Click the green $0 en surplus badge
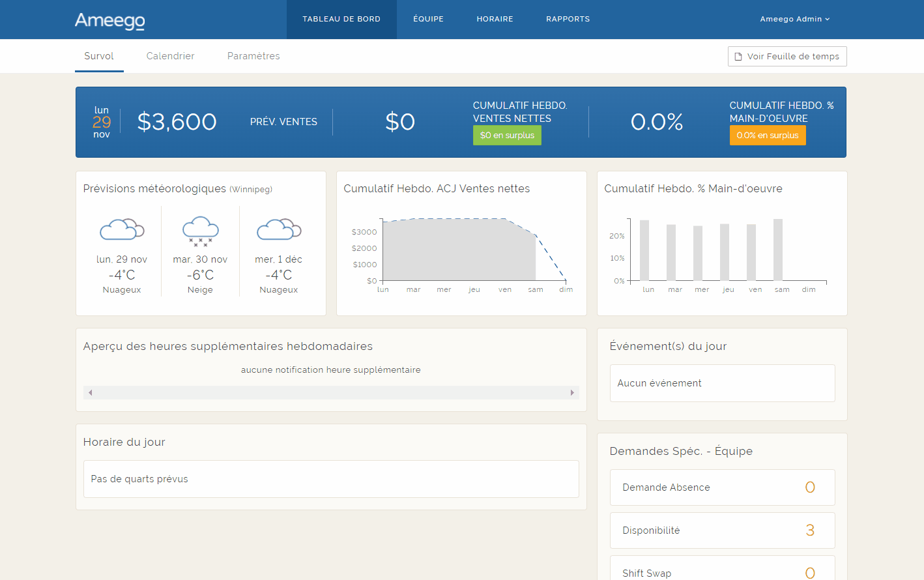This screenshot has width=924, height=580. pyautogui.click(x=507, y=136)
